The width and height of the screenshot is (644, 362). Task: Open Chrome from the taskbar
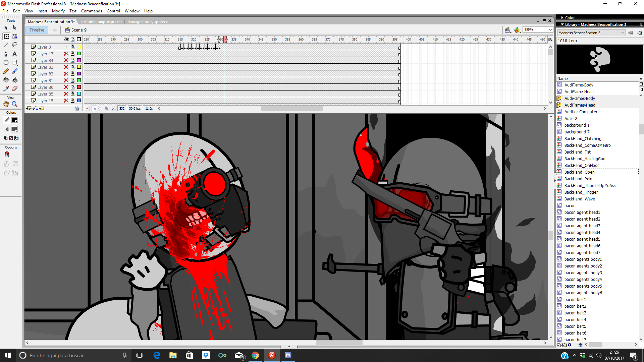coord(255,355)
